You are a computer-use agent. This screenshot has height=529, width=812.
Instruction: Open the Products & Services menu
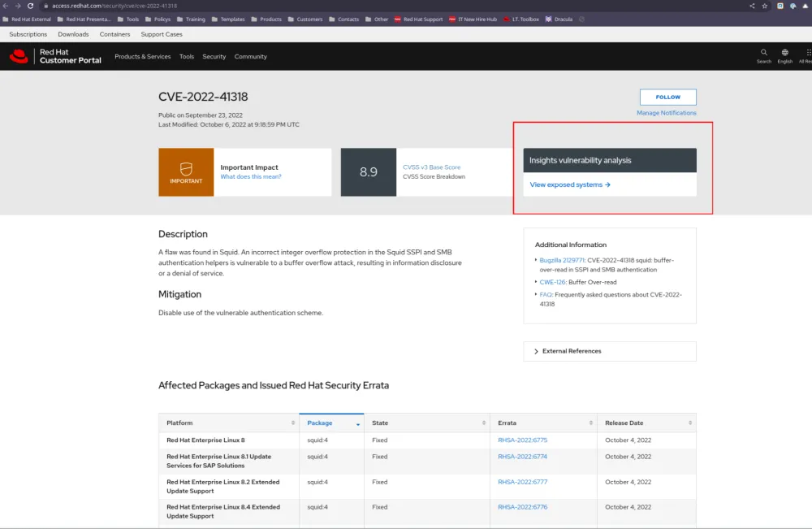142,57
